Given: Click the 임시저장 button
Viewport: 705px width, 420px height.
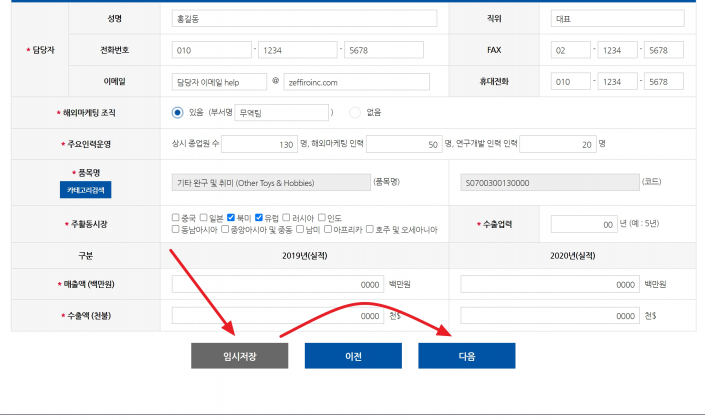Looking at the screenshot, I should [240, 356].
